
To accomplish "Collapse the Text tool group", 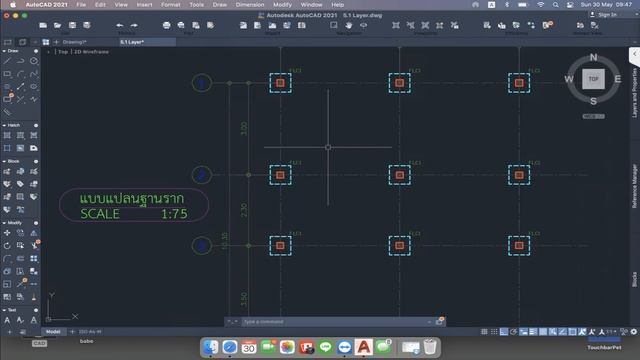I will point(4,310).
